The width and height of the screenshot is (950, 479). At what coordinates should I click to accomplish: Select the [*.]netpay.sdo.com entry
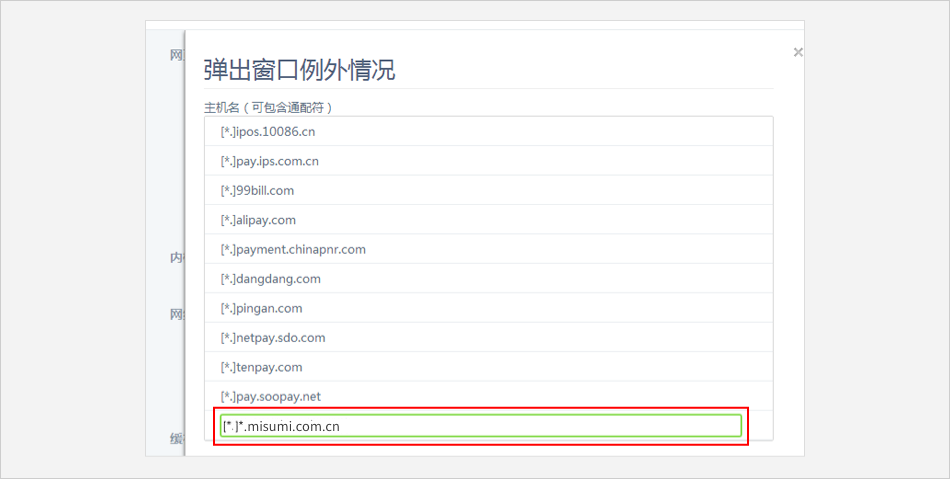point(272,338)
